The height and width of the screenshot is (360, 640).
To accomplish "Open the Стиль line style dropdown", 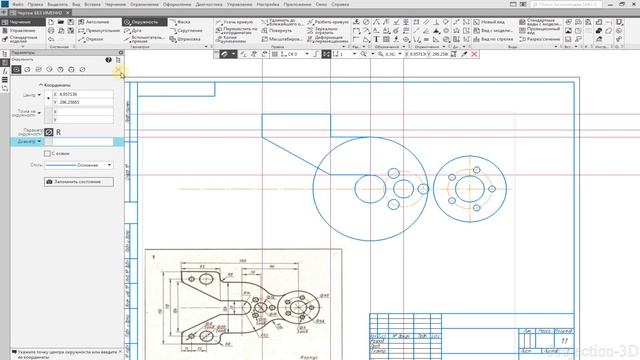I will pyautogui.click(x=109, y=165).
